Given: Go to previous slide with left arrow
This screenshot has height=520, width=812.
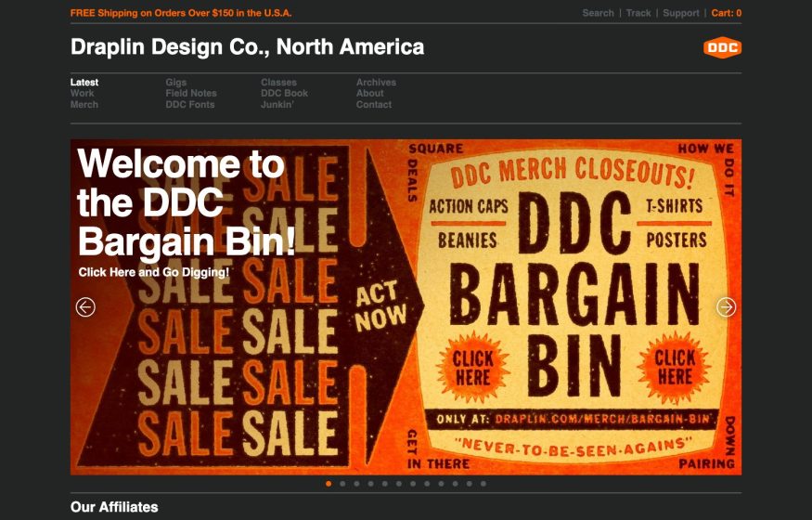Looking at the screenshot, I should tap(85, 307).
